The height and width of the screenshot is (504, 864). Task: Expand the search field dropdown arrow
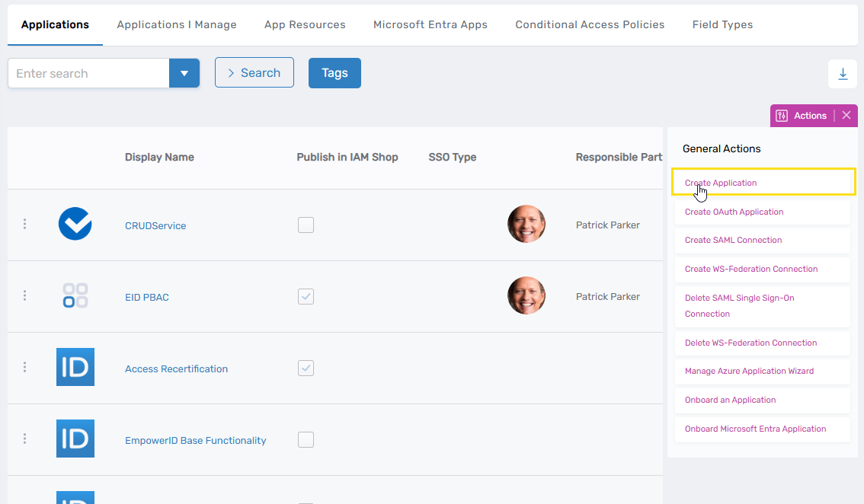(184, 74)
